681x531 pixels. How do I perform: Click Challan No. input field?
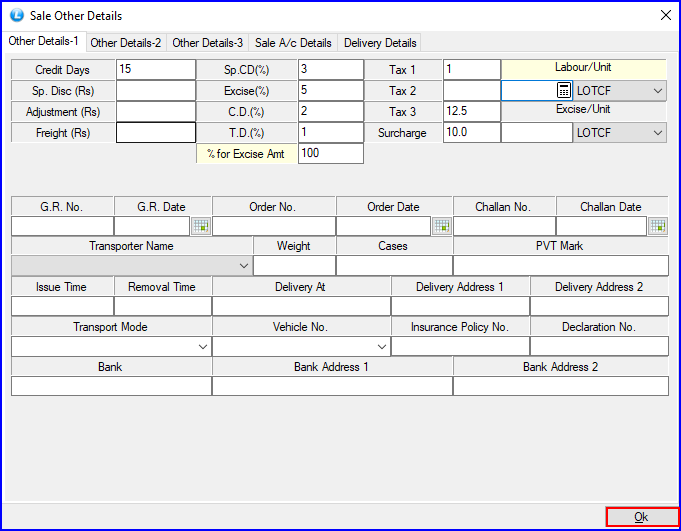coord(505,226)
